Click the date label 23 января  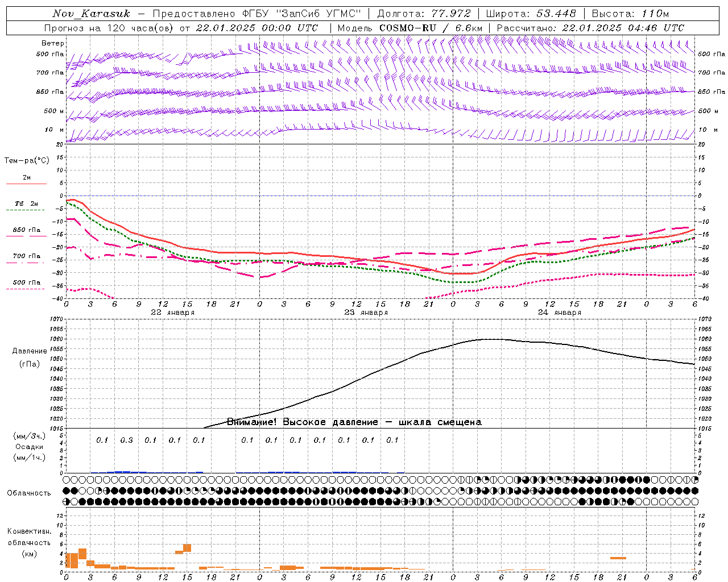[366, 312]
